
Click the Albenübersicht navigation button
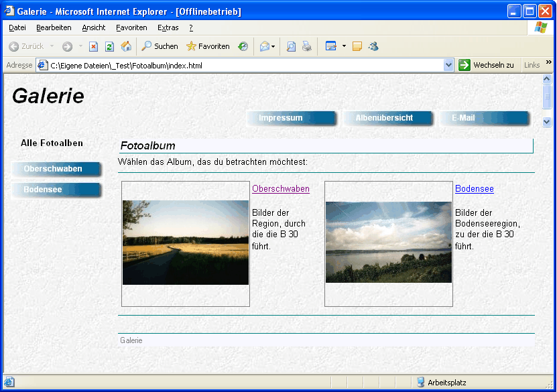tap(388, 118)
